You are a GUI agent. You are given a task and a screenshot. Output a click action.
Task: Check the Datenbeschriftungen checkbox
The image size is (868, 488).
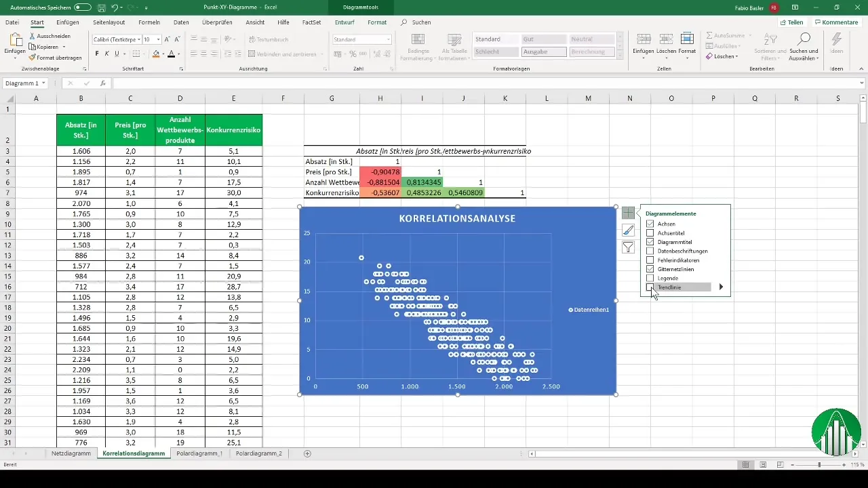click(x=650, y=251)
